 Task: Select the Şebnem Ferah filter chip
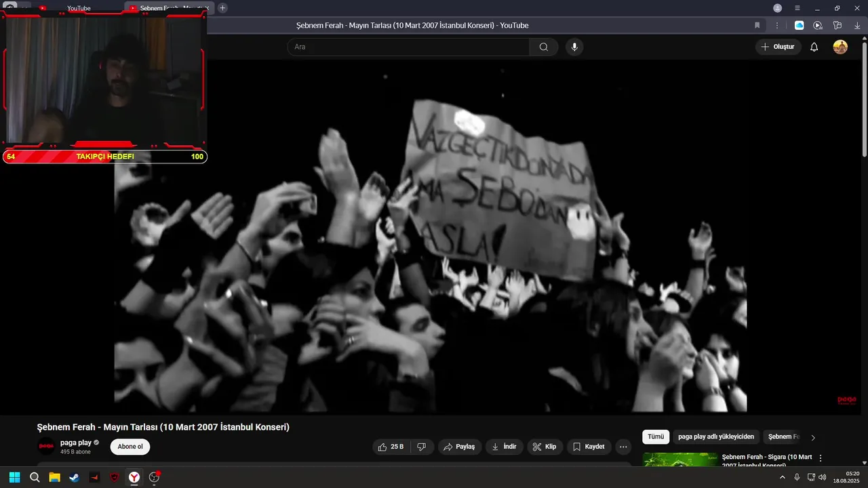783,437
